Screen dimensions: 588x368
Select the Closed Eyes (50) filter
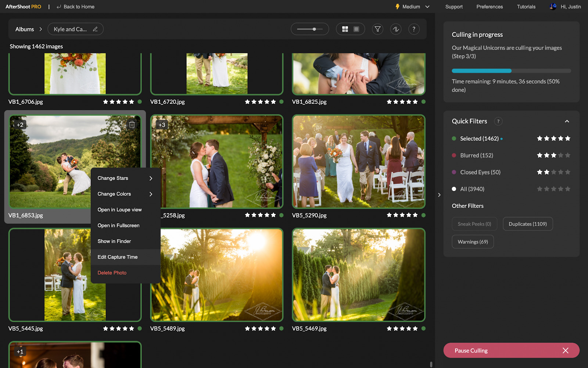coord(480,172)
